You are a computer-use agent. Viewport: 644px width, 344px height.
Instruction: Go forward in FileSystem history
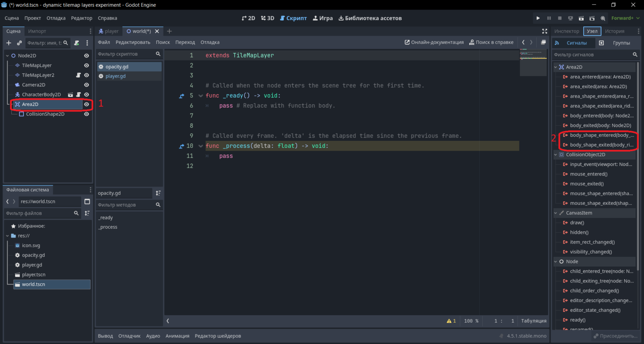14,202
